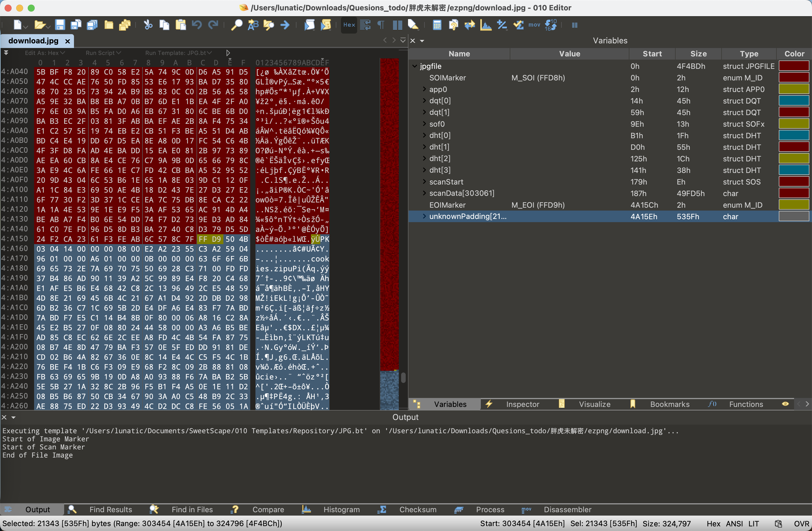This screenshot has width=812, height=531.
Task: Click the Save floppy disk icon
Action: point(60,25)
